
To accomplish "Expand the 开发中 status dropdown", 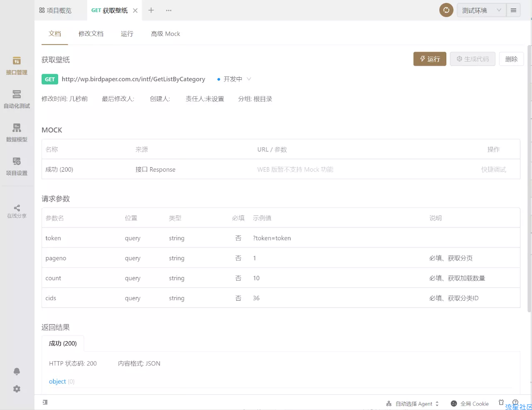I will point(234,79).
